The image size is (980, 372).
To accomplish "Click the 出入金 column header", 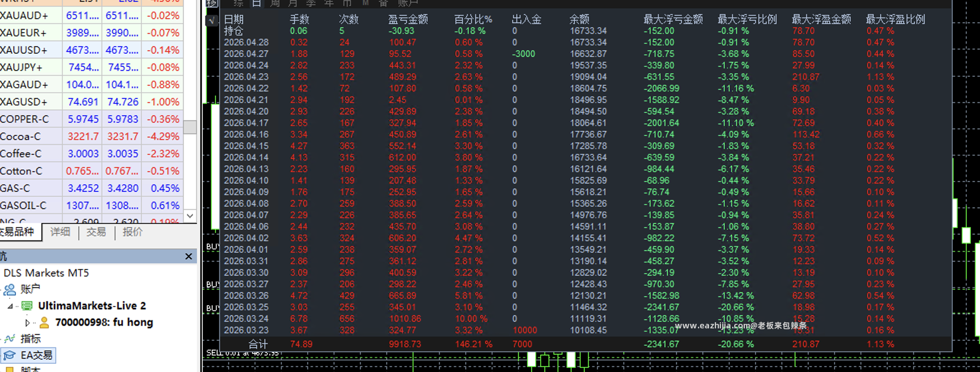I will point(527,19).
